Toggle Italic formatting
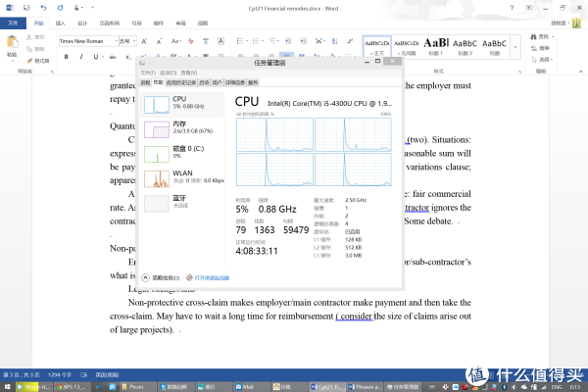The image size is (588, 392). [x=81, y=57]
